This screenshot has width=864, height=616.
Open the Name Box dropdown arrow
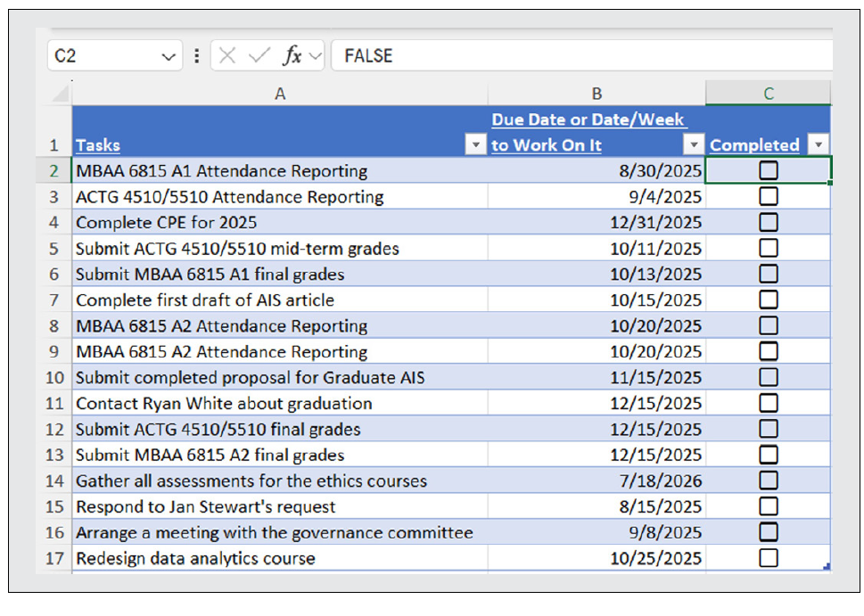(x=169, y=57)
